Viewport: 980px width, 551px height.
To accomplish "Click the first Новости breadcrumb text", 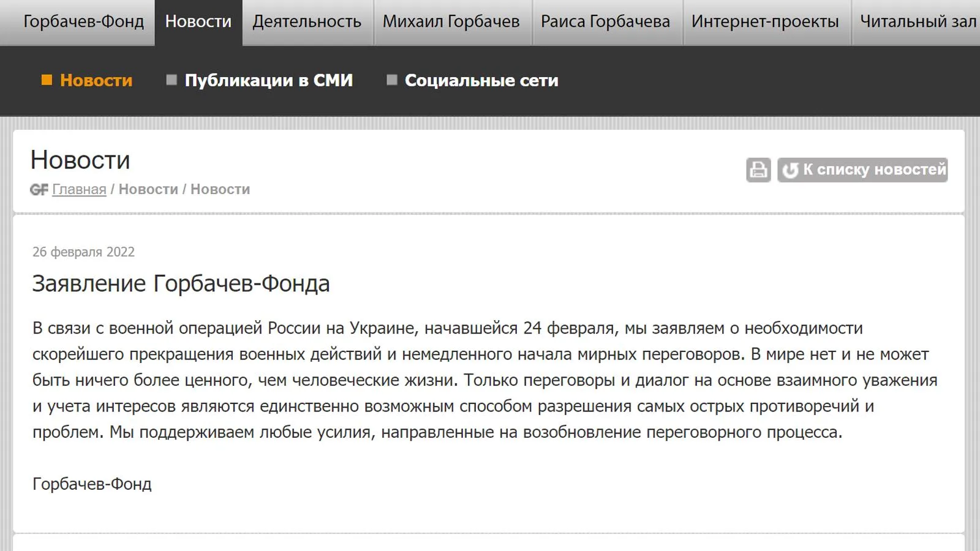I will [148, 189].
